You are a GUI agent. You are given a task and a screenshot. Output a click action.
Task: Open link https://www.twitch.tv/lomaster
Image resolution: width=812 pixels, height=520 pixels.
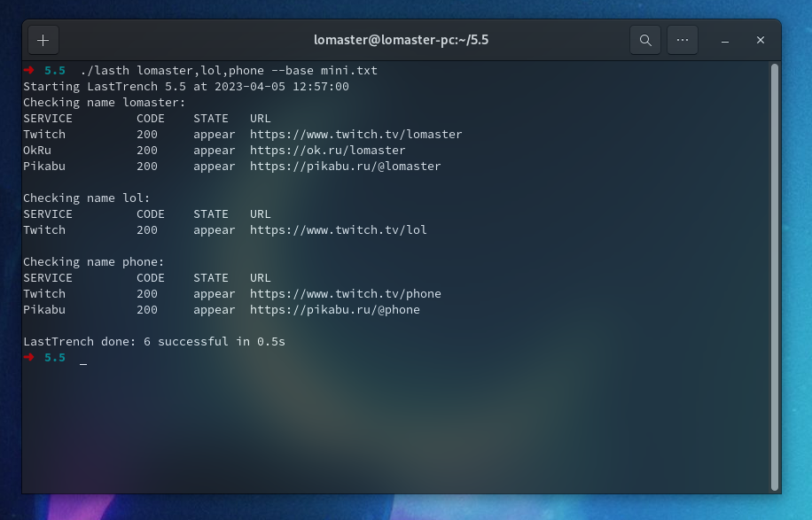(355, 135)
